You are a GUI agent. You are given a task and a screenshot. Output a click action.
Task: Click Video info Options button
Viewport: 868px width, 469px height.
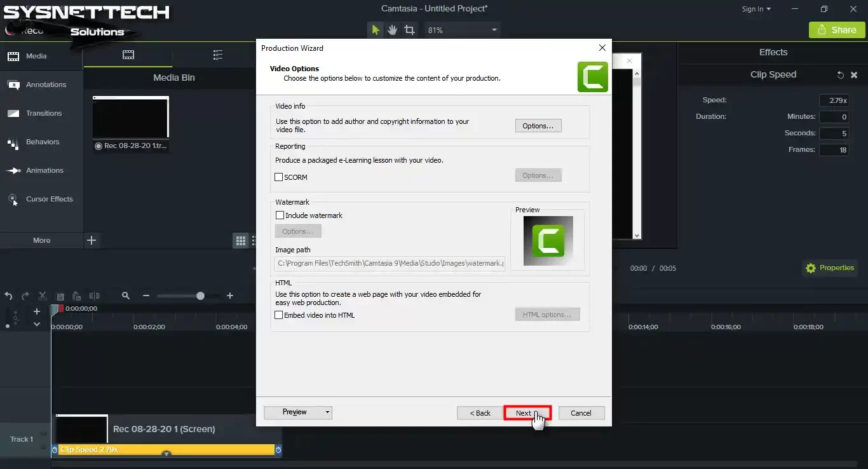pos(538,126)
